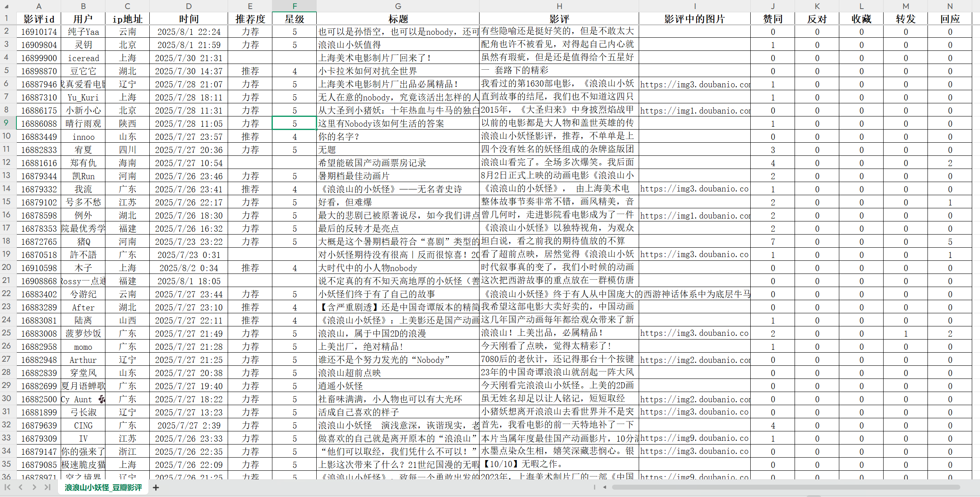Add a new sheet with plus button

tap(156, 488)
